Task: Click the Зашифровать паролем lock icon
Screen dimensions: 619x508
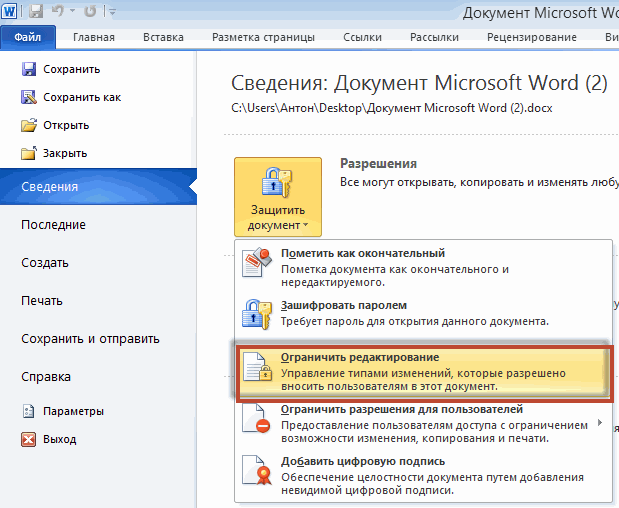Action: (257, 314)
